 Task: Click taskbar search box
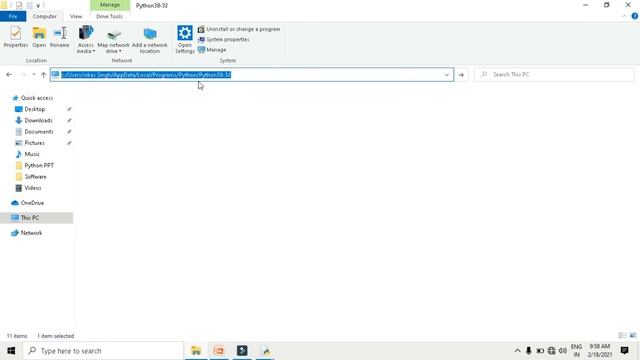103,351
